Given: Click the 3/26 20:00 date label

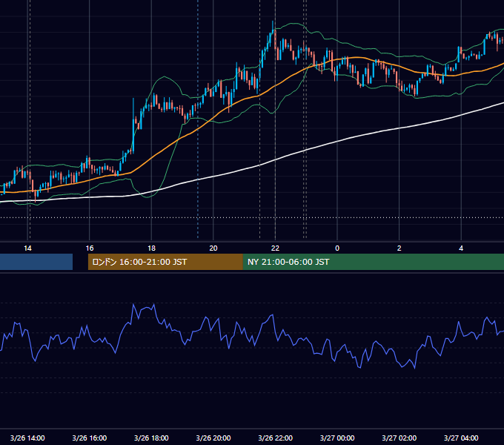Looking at the screenshot, I should [213, 438].
